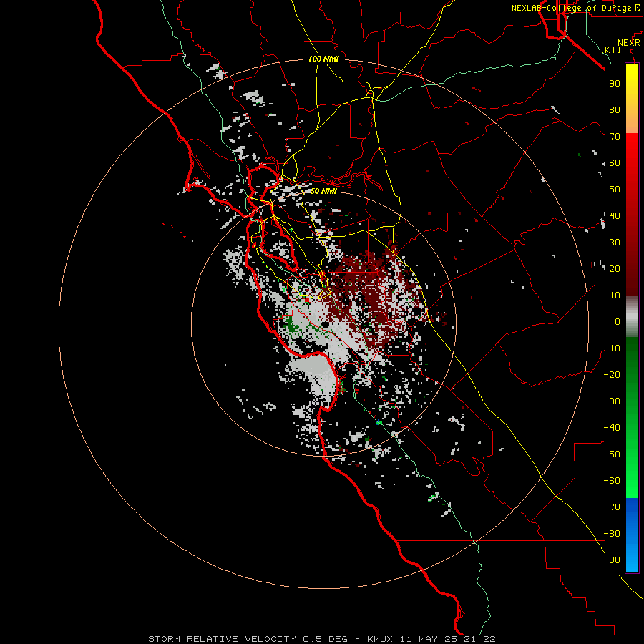The height and width of the screenshot is (644, 644).
Task: Click the -40 value on the velocity scale
Action: coord(612,428)
